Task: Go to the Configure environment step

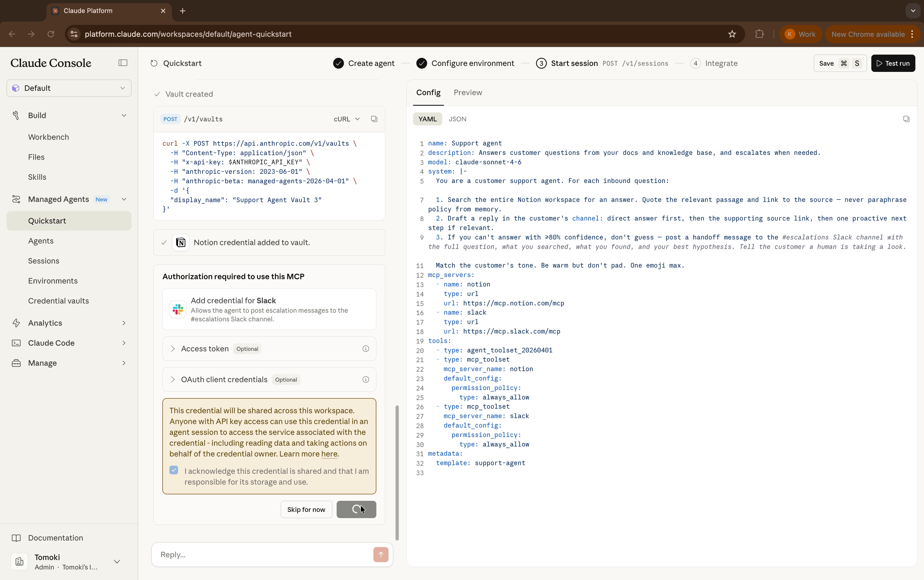Action: coord(465,63)
